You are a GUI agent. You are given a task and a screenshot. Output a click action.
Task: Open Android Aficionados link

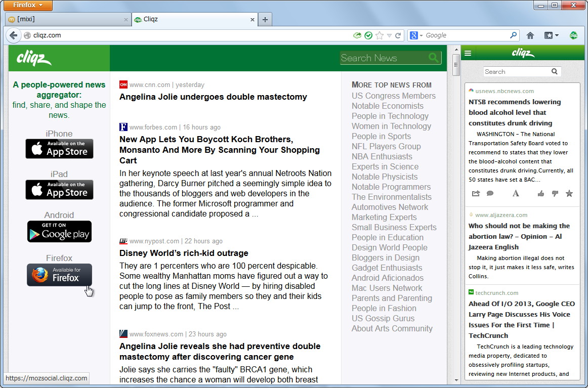pos(388,278)
